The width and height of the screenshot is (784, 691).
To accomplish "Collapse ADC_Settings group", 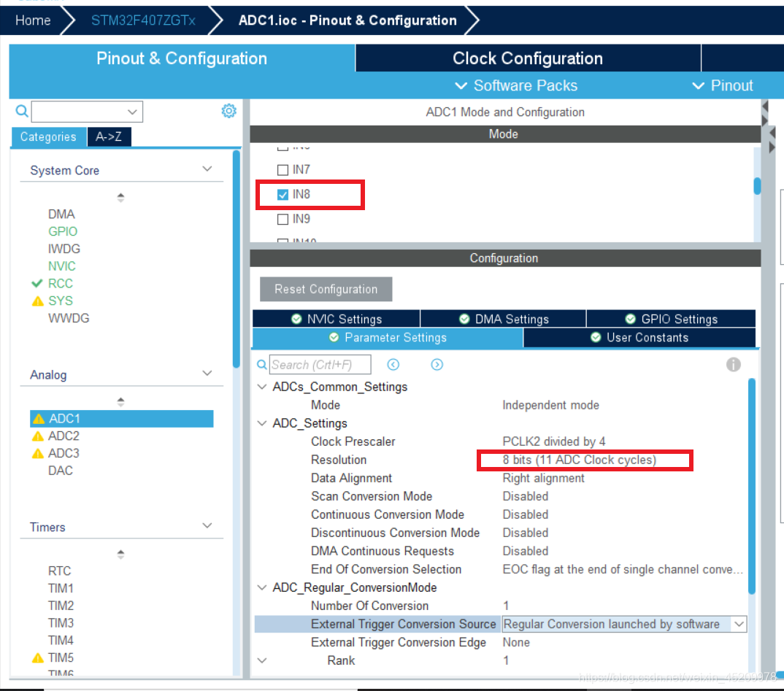I will (x=261, y=423).
